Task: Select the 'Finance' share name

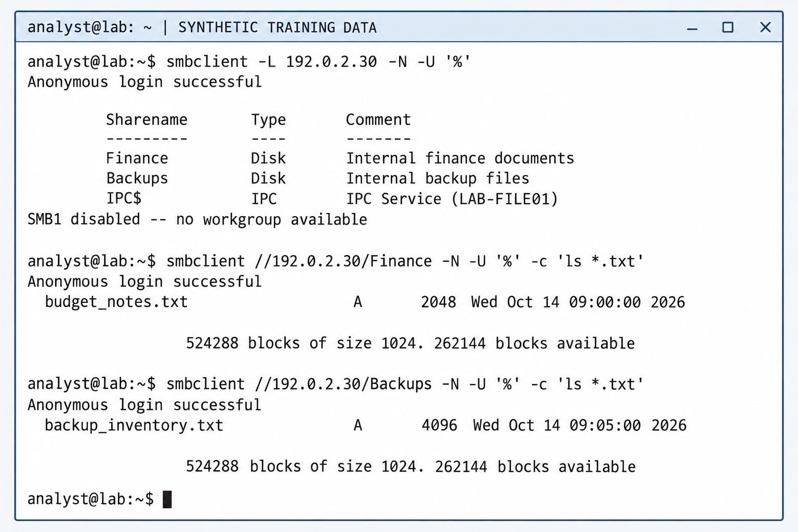Action: [137, 158]
